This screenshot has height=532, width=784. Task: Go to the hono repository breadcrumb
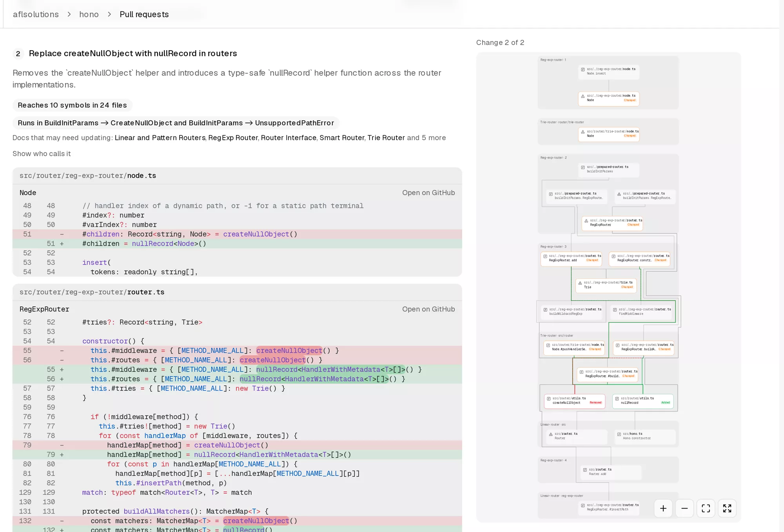89,14
